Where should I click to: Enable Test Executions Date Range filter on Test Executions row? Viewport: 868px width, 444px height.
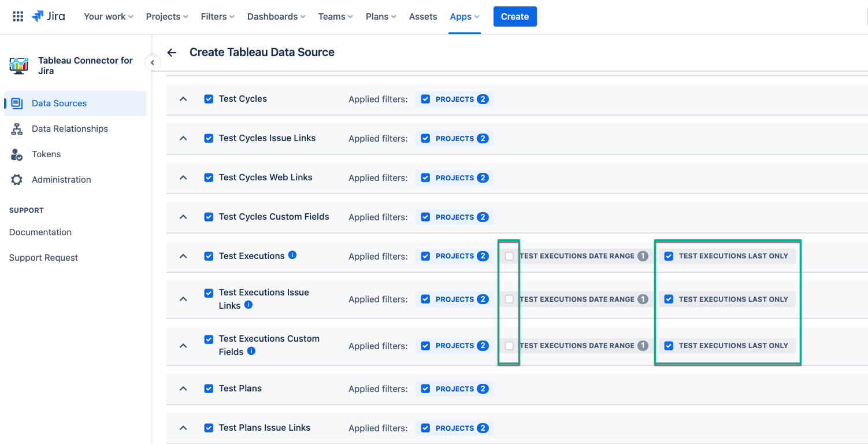[x=509, y=256]
